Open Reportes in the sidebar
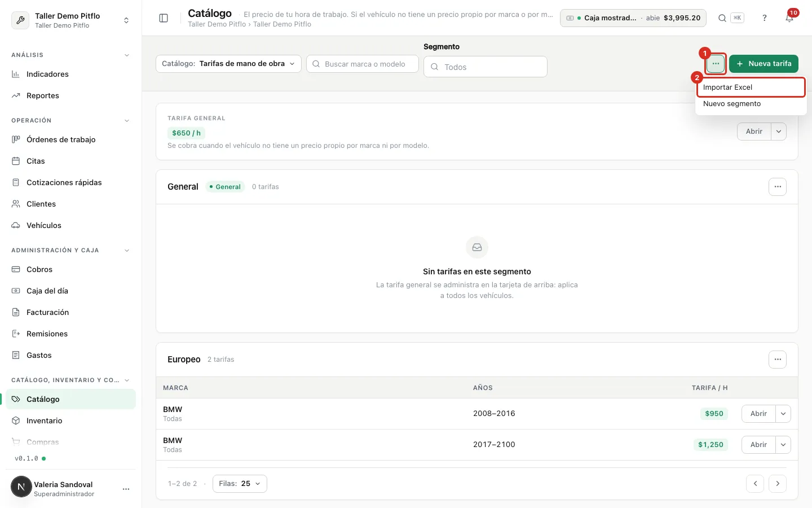Viewport: 812px width, 508px height. pos(70,95)
